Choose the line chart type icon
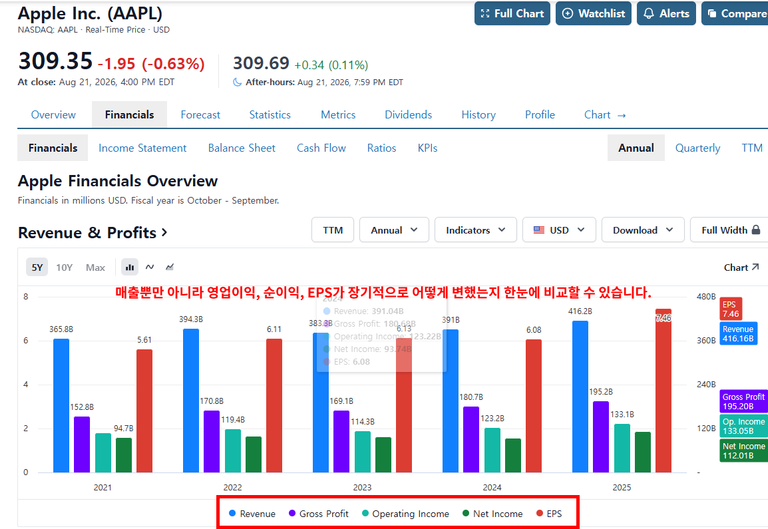The image size is (768, 529). [x=150, y=267]
